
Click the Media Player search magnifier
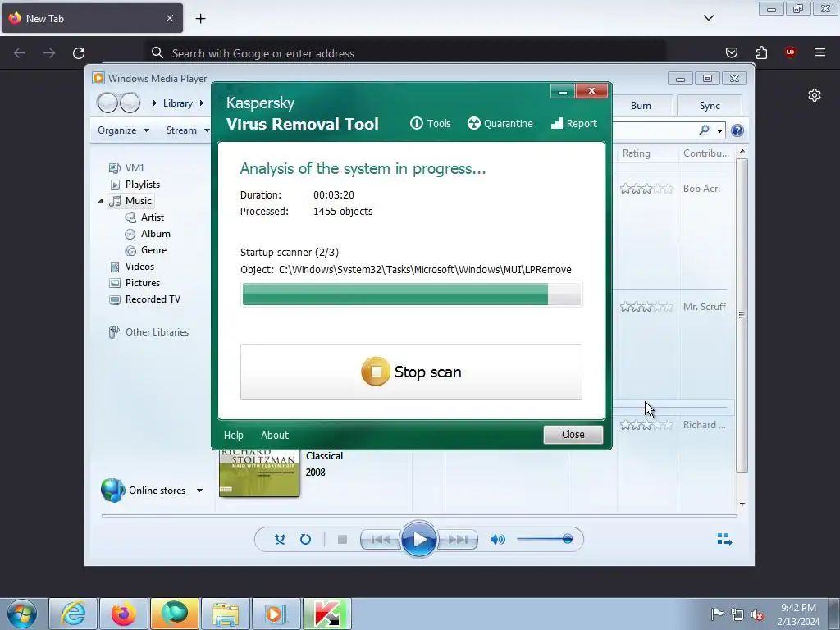tap(704, 130)
